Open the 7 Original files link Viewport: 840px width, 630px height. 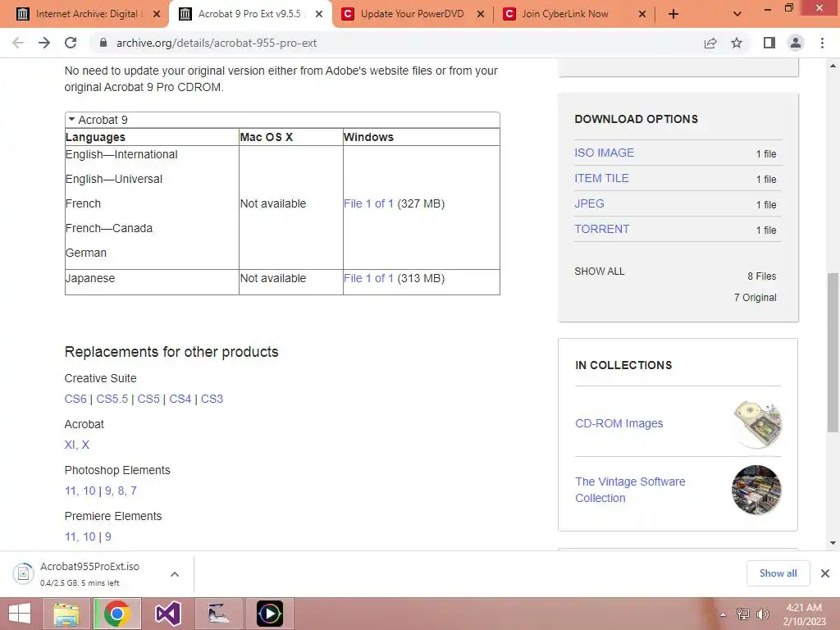pos(755,297)
